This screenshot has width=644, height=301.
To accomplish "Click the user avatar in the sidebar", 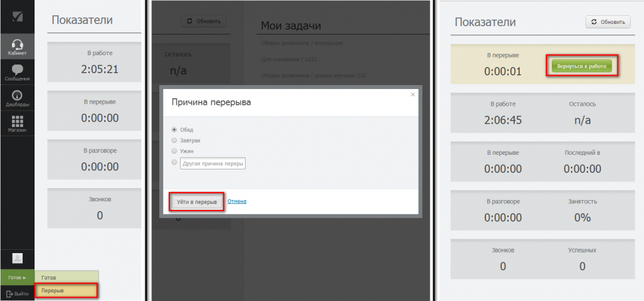I will (17, 258).
